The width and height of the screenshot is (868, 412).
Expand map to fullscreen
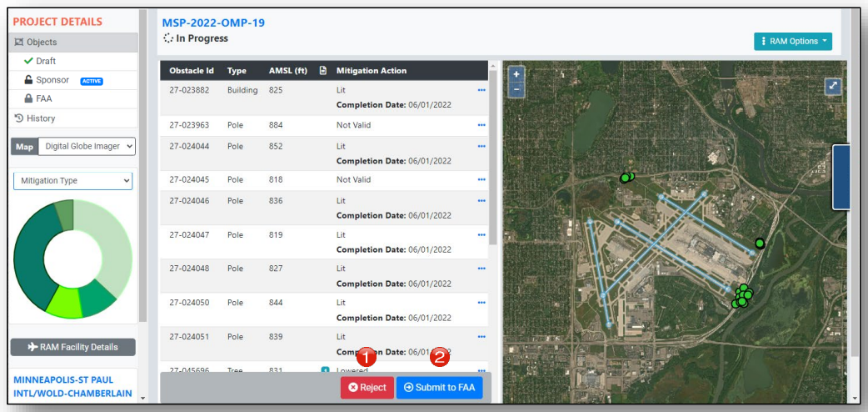[x=833, y=86]
